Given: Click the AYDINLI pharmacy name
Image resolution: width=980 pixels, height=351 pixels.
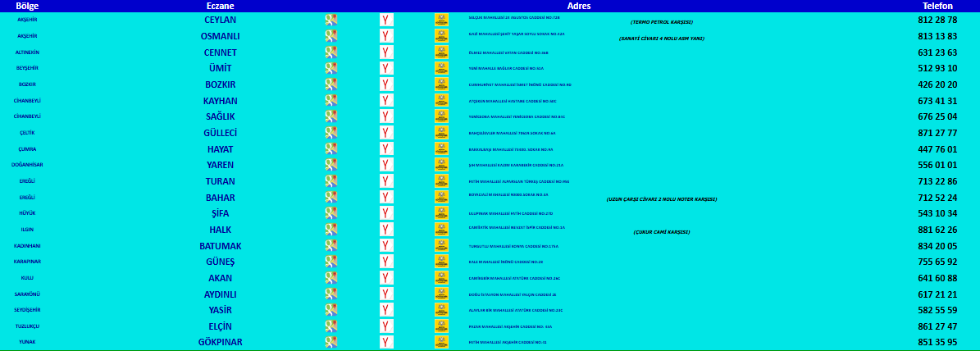Looking at the screenshot, I should pos(220,294).
